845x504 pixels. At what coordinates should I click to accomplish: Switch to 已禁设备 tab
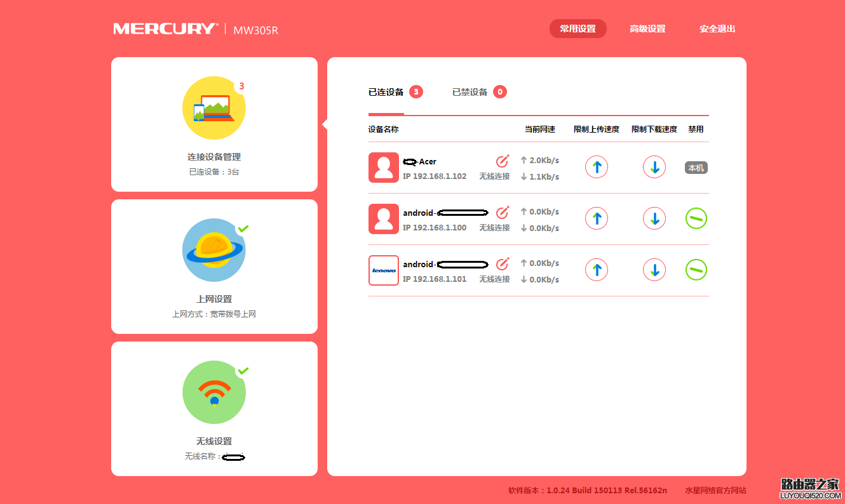(x=470, y=92)
